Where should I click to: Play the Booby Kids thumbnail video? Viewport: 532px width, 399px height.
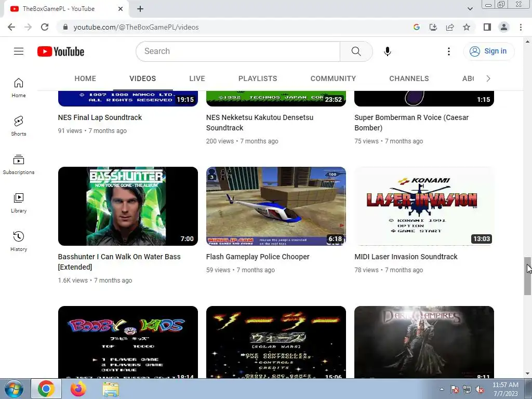click(128, 342)
